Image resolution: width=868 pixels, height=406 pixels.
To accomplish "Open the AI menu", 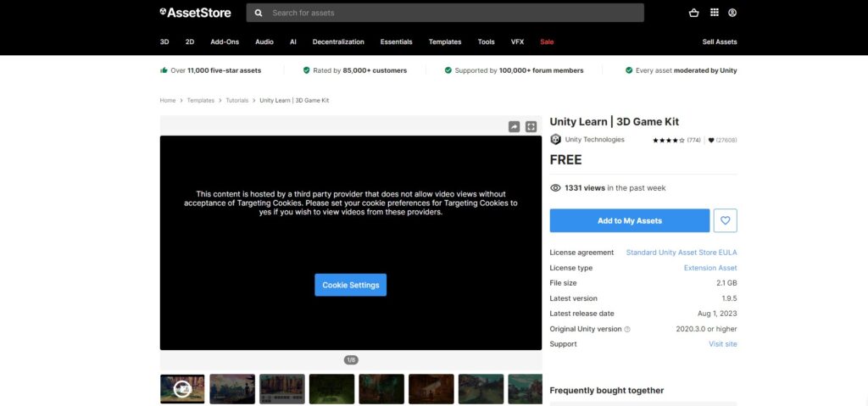I will coord(292,42).
